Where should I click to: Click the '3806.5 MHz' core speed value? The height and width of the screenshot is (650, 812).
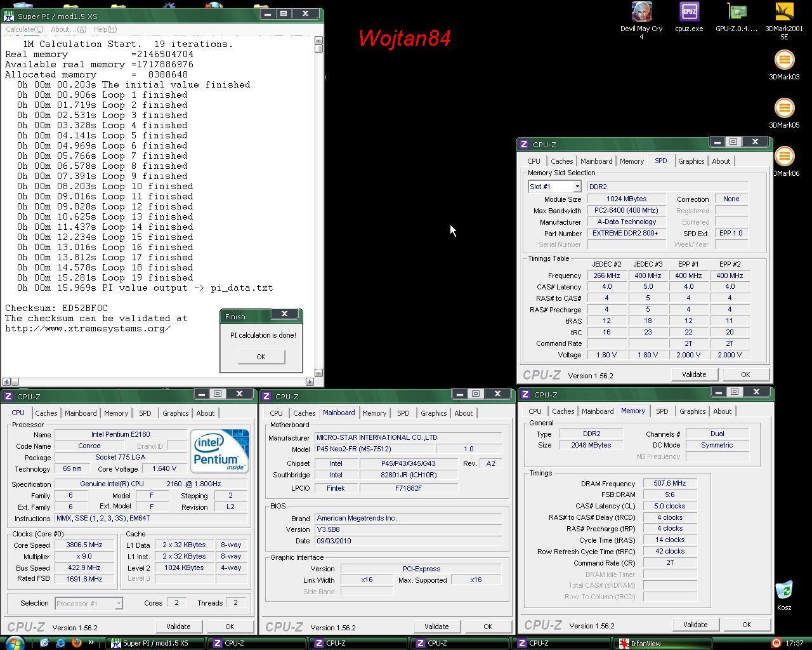coord(84,545)
